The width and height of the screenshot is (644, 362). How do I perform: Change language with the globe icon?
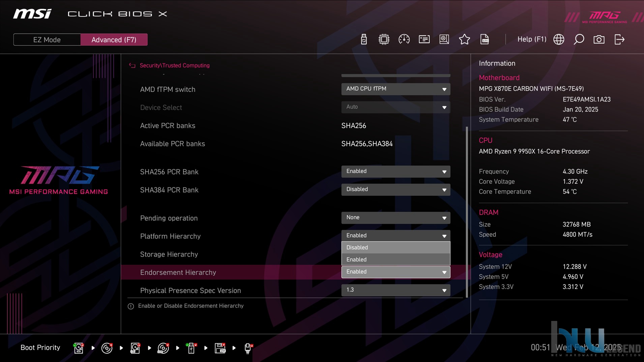(x=559, y=39)
